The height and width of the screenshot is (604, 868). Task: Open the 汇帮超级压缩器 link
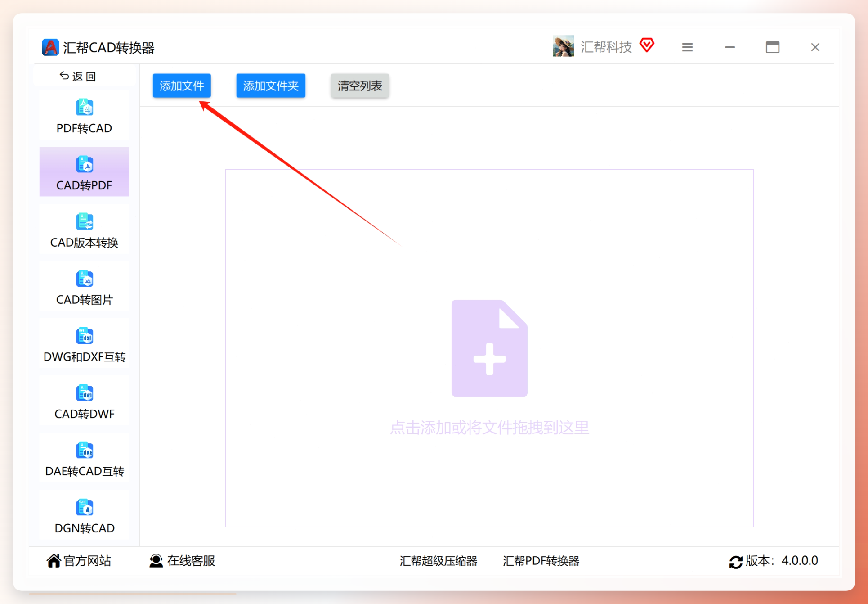[x=438, y=561]
